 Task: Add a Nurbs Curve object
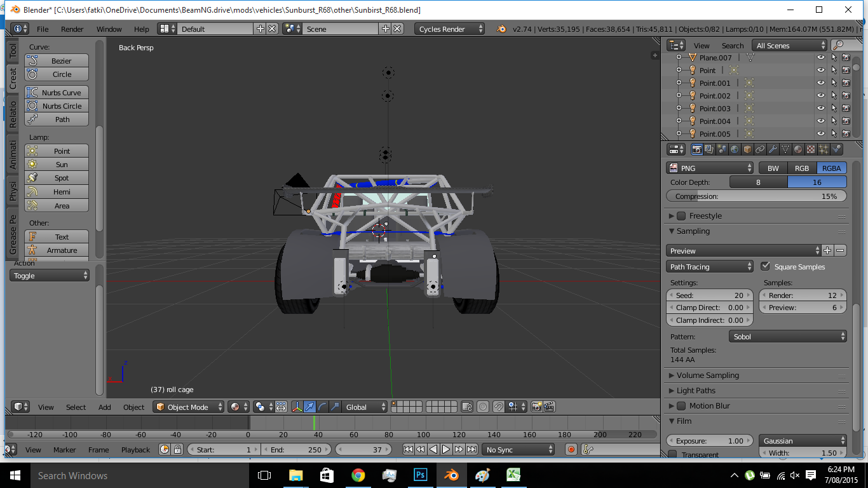[x=57, y=93]
